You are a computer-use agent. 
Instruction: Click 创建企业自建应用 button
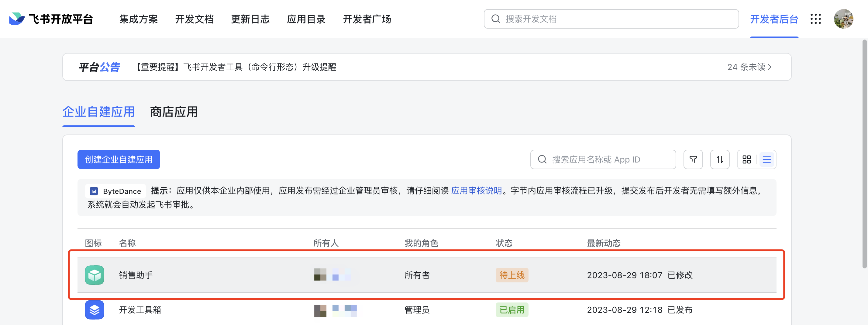119,159
